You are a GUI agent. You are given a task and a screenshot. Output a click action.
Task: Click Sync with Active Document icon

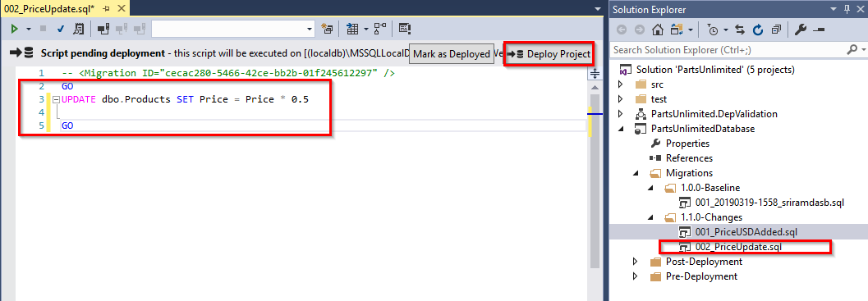[x=740, y=30]
